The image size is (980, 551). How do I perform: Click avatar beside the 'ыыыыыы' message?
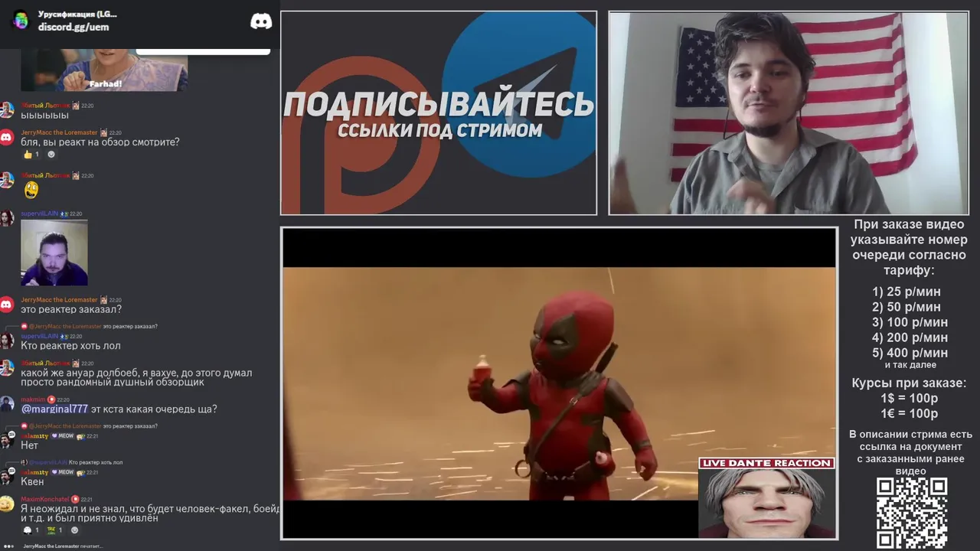7,109
